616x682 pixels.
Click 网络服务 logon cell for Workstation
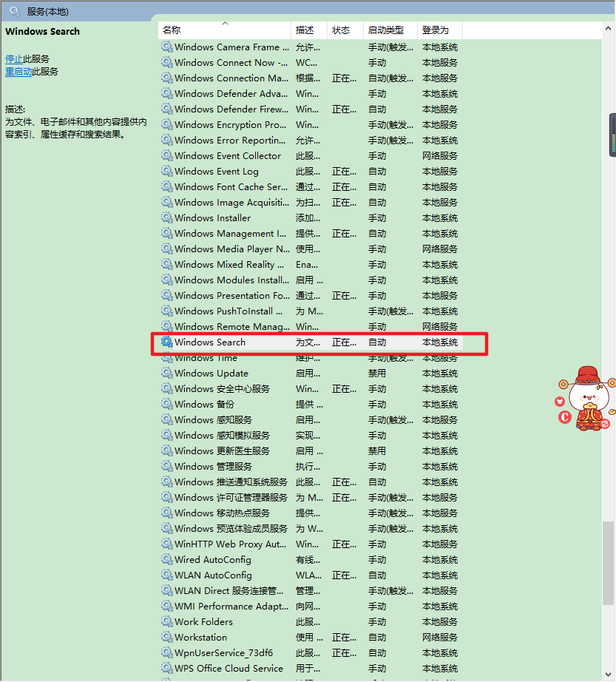[x=439, y=637]
